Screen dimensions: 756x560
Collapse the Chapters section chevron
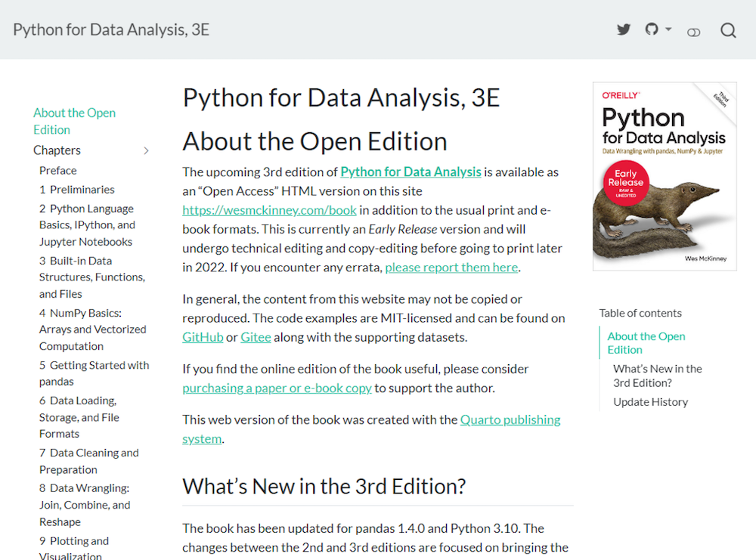[147, 150]
